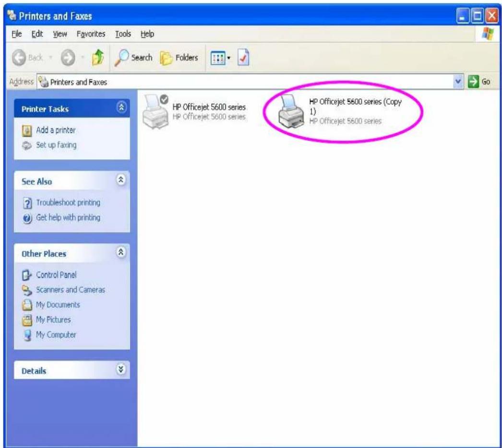This screenshot has height=448, width=502.
Task: Open Troubleshoot printing link
Action: [68, 202]
